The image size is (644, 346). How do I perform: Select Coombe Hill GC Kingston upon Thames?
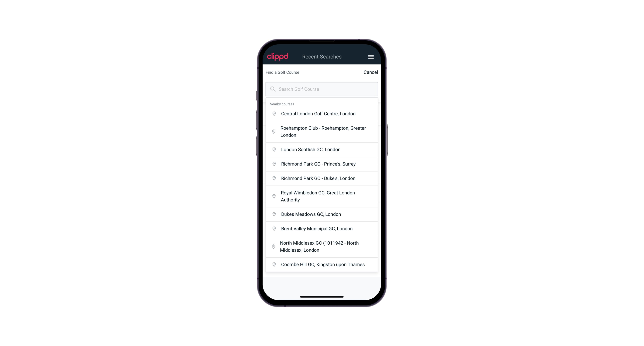click(322, 264)
